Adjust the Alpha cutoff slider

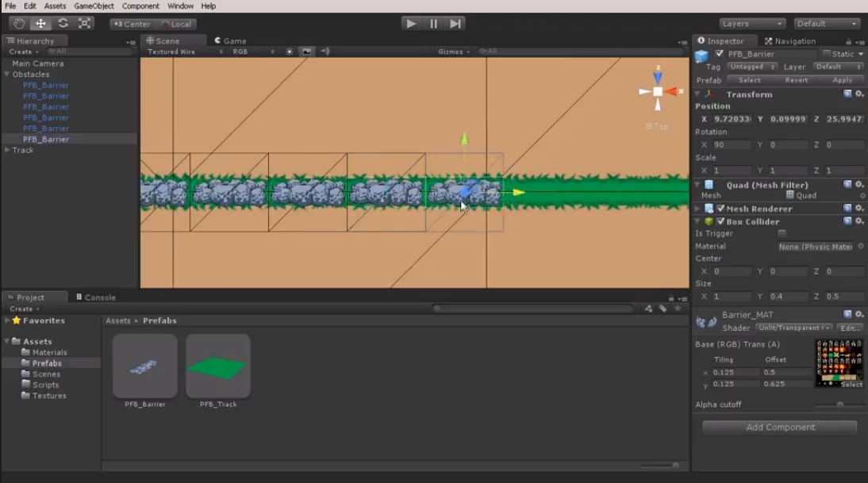tap(839, 405)
